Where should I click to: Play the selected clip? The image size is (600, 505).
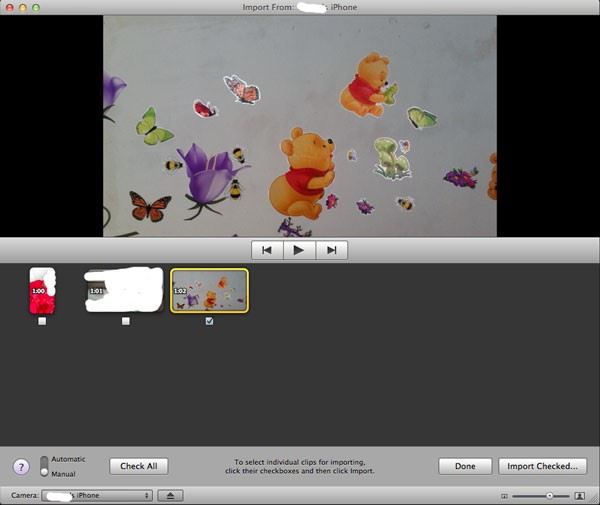[x=299, y=250]
